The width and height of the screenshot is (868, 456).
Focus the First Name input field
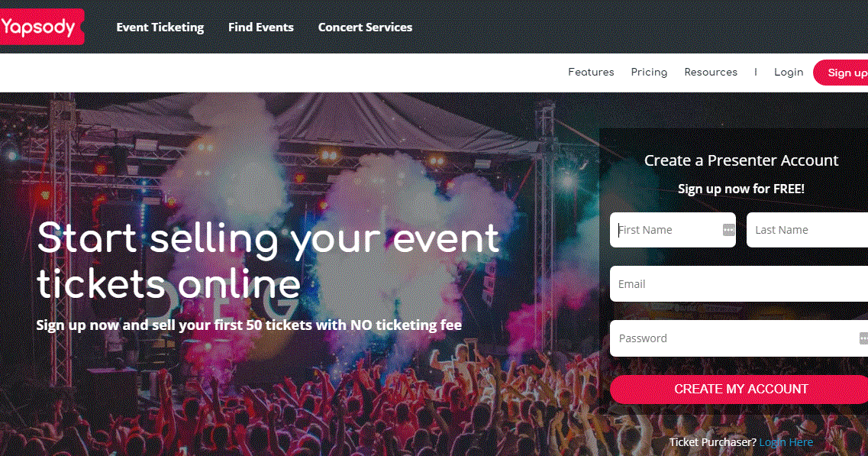(673, 230)
